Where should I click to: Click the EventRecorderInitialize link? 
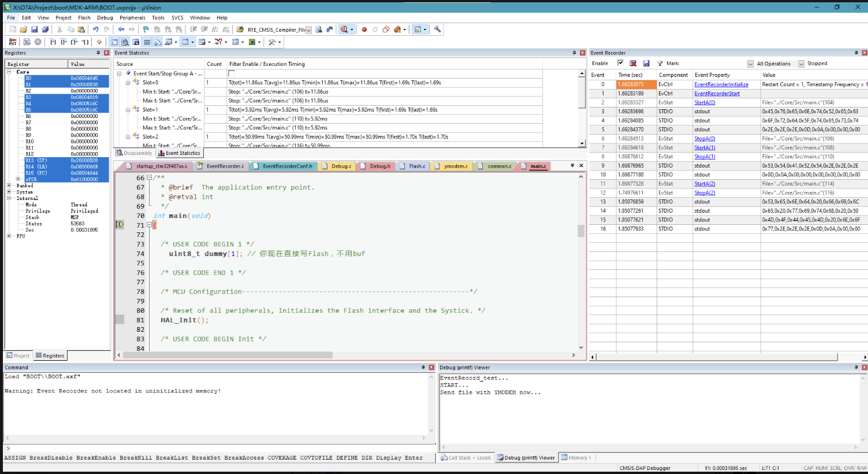(x=721, y=84)
